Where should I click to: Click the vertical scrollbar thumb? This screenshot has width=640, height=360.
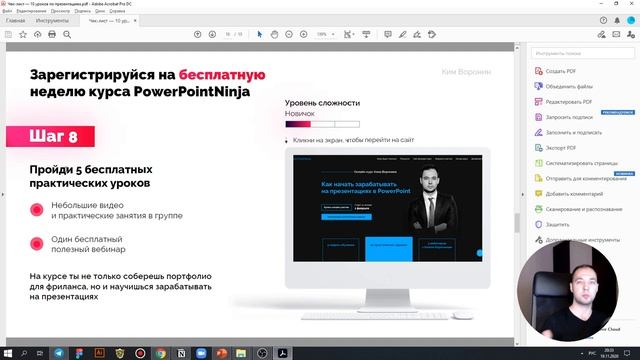click(517, 223)
